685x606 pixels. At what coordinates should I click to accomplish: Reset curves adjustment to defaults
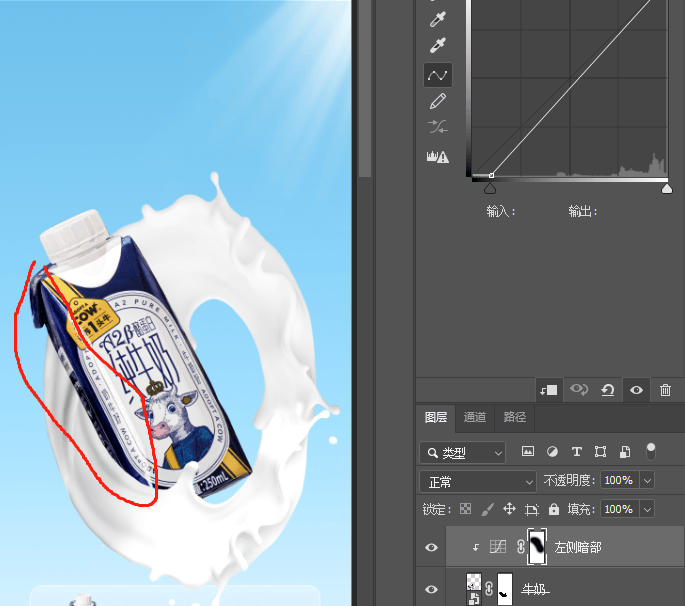608,390
